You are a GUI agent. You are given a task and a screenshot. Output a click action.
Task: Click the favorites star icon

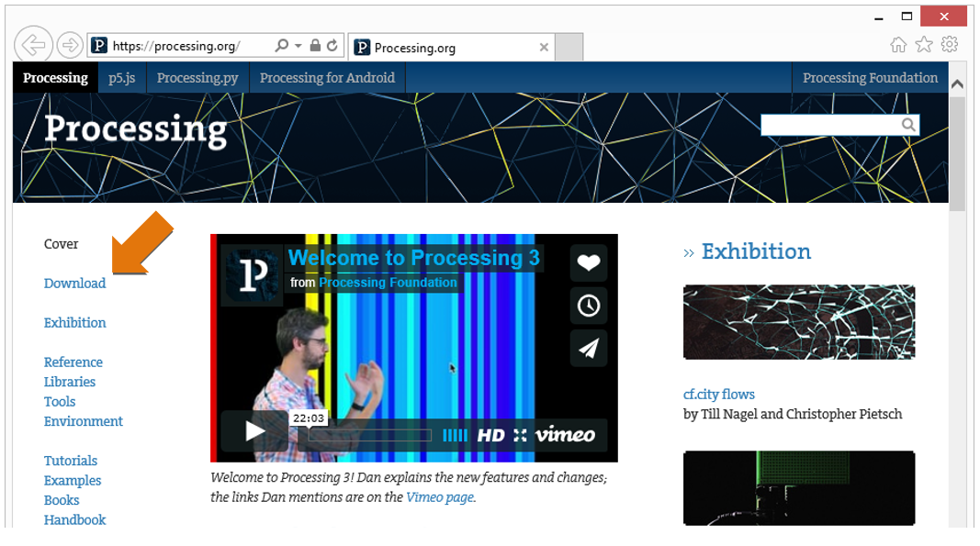[924, 44]
